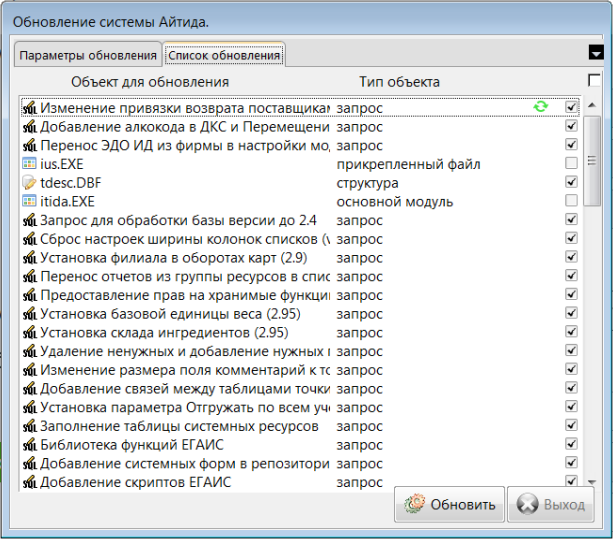Uncheck 'Добавление алкокода в ДКС' checkbox
This screenshot has width=613, height=539.
(x=571, y=125)
